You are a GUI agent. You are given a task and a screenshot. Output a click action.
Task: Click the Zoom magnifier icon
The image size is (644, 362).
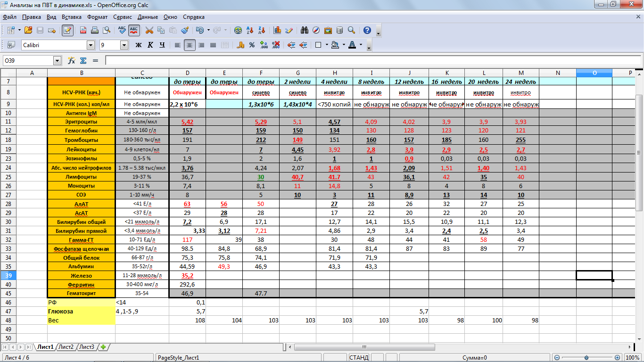(x=351, y=30)
